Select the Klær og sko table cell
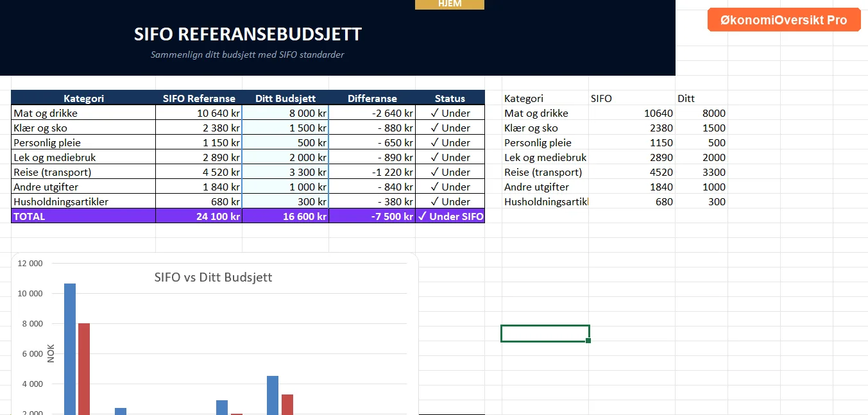The height and width of the screenshot is (415, 868). (83, 128)
